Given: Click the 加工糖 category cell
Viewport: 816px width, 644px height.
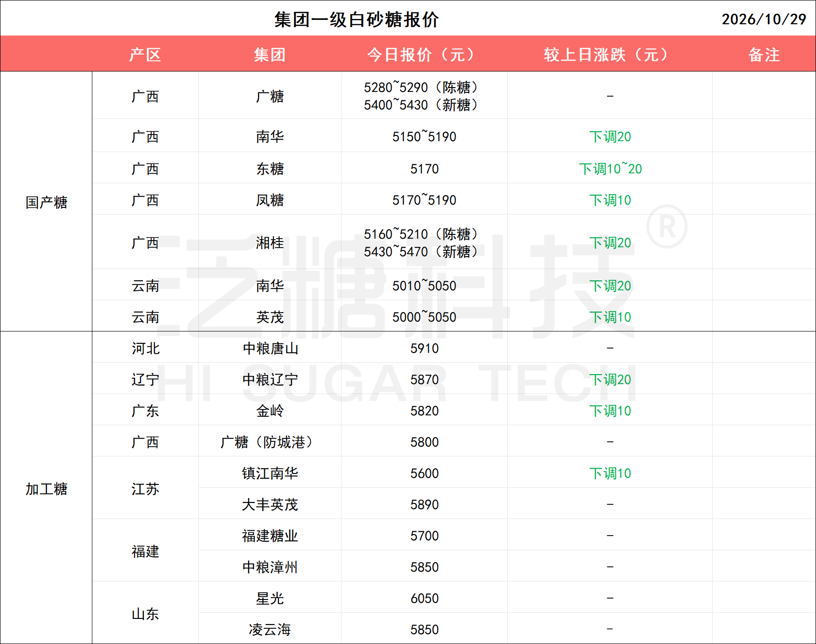Looking at the screenshot, I should point(46,489).
